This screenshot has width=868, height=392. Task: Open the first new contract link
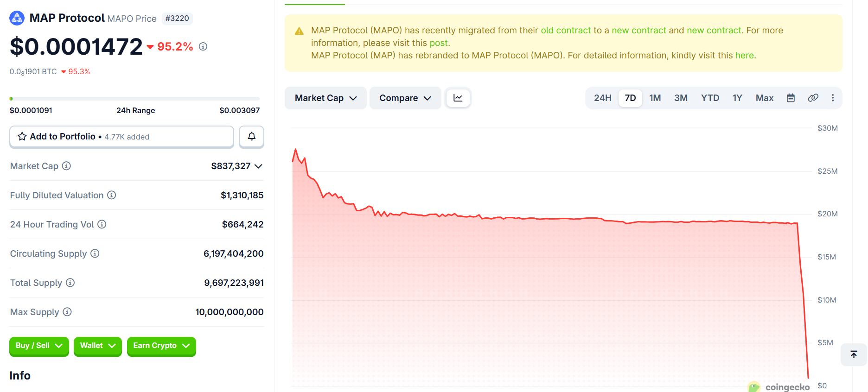(x=639, y=30)
